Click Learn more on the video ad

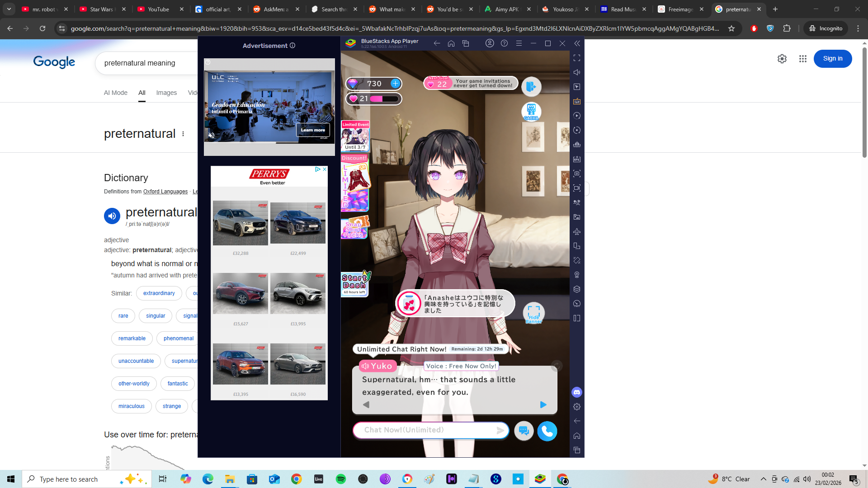click(313, 130)
